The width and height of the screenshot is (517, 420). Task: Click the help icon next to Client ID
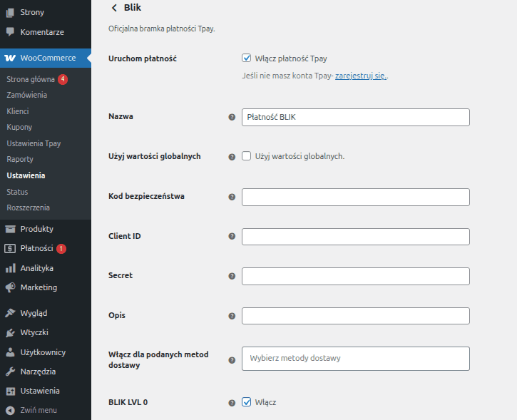click(x=232, y=237)
